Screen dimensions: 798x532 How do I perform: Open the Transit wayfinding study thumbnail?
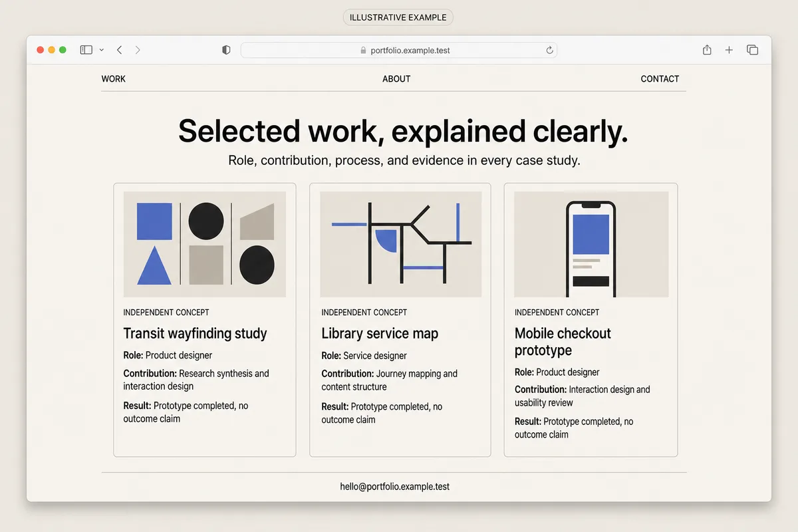pos(205,244)
